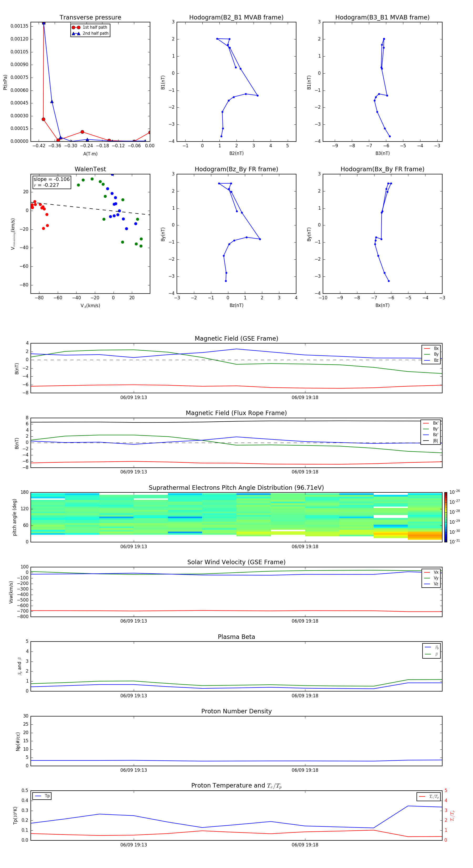The width and height of the screenshot is (473, 868).
Task: Click '06/09 19:13' under GSE magnetic field plot
Action: (134, 398)
